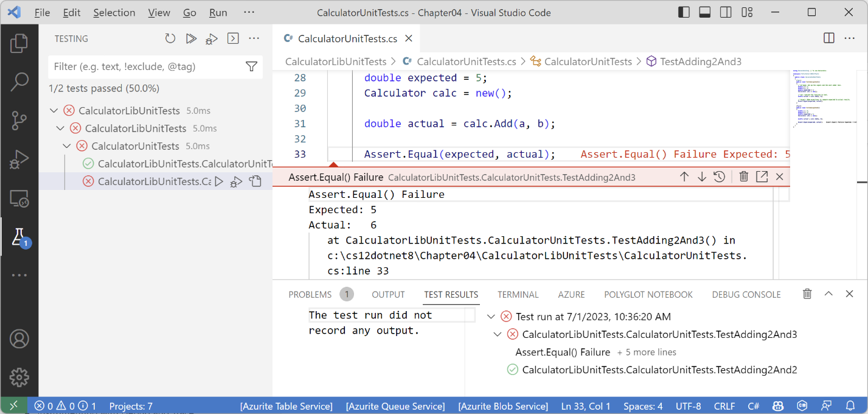Image resolution: width=868 pixels, height=414 pixels.
Task: Run all tests in Testing panel
Action: click(191, 39)
